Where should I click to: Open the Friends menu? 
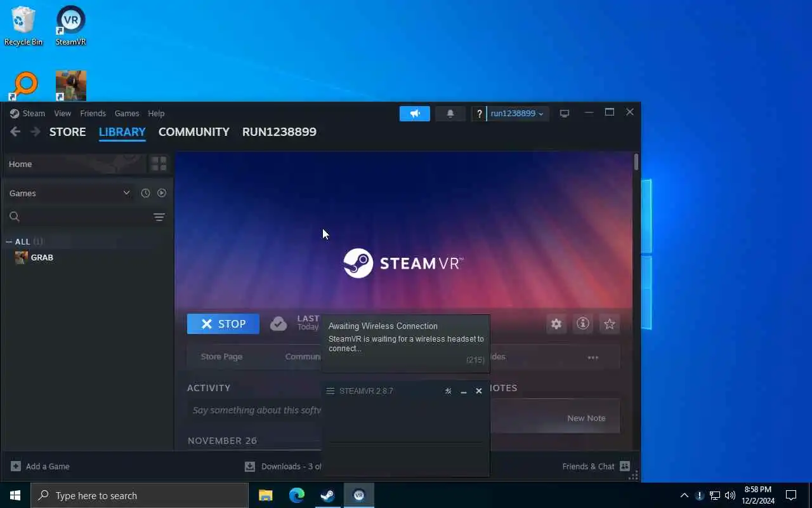(93, 113)
